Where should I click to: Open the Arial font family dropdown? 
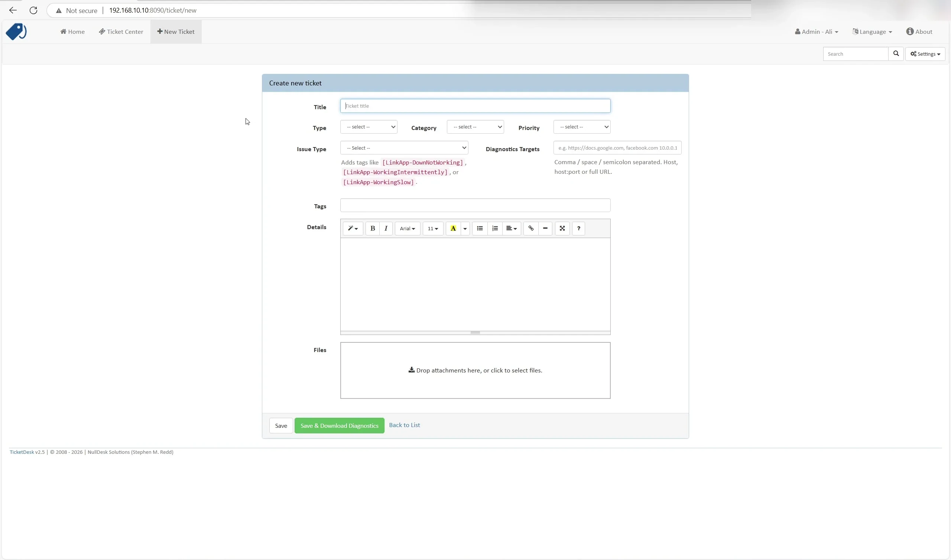(408, 229)
